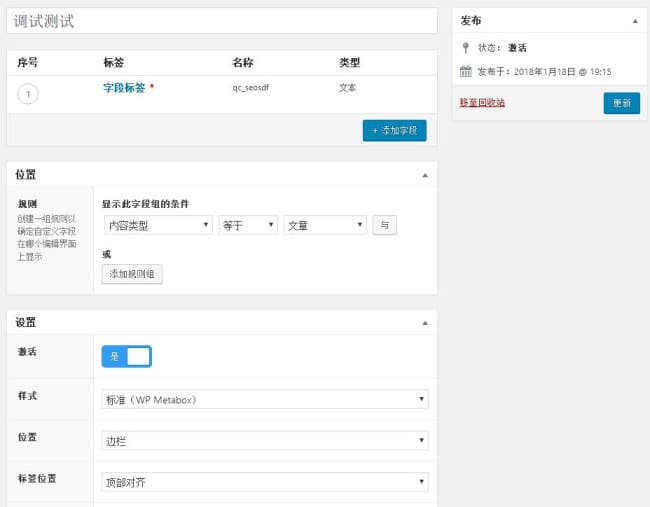650x507 pixels.
Task: Collapse the '发布' panel with its arrow
Action: (x=635, y=21)
